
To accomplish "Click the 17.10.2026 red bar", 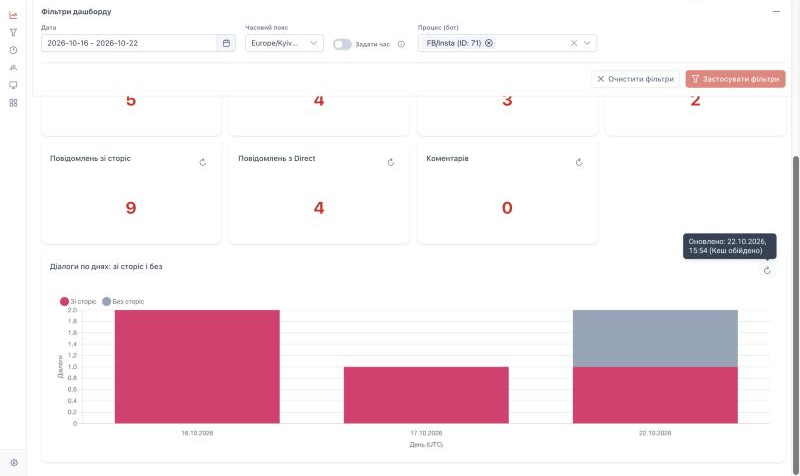I will point(426,395).
